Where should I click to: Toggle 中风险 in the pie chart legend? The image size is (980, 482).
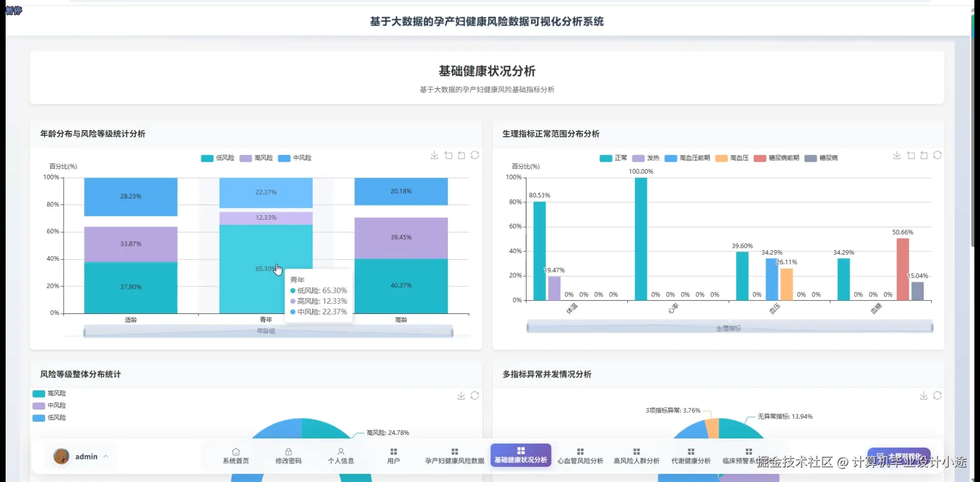click(x=49, y=406)
